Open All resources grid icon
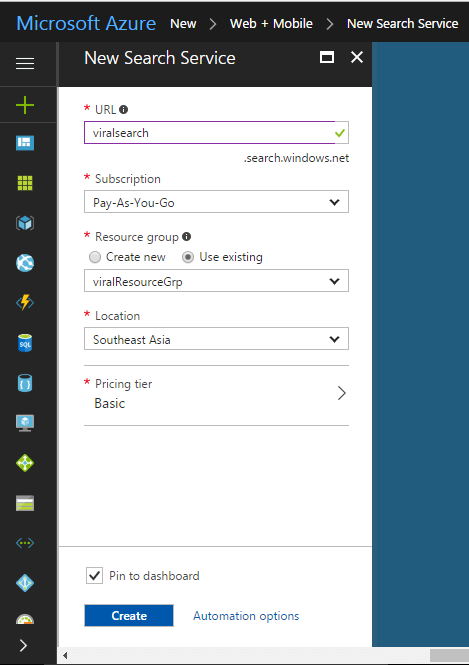The width and height of the screenshot is (469, 665). 25,183
